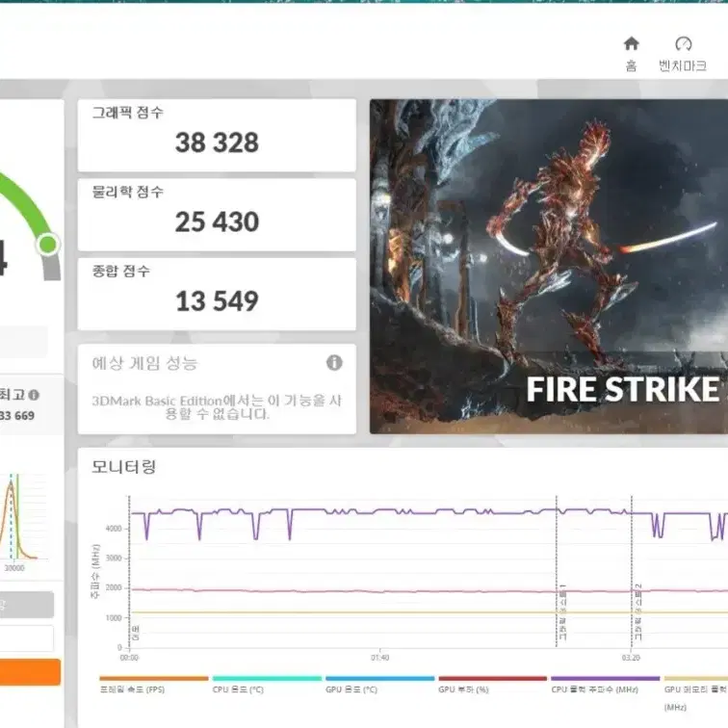
Task: Click the 모니터링 section heading
Action: [123, 466]
